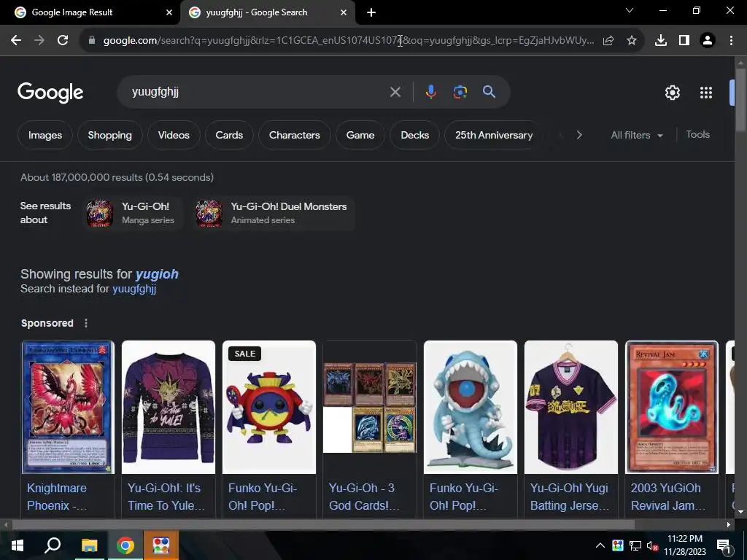This screenshot has height=560, width=747.
Task: Click the horizontal scrollbar thumb
Action: pos(323,525)
